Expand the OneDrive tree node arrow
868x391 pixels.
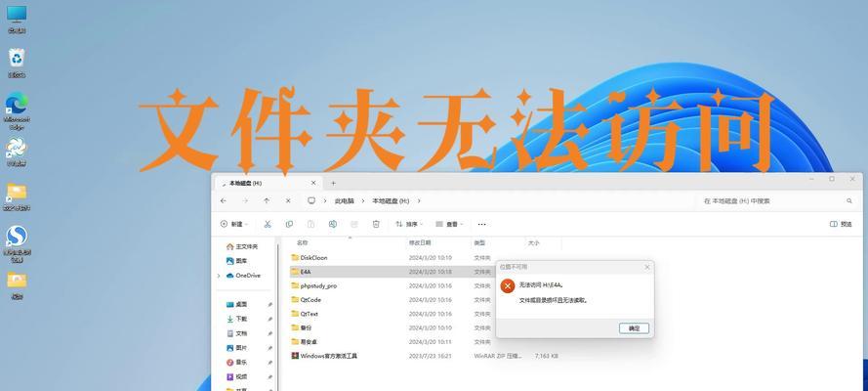pyautogui.click(x=219, y=276)
